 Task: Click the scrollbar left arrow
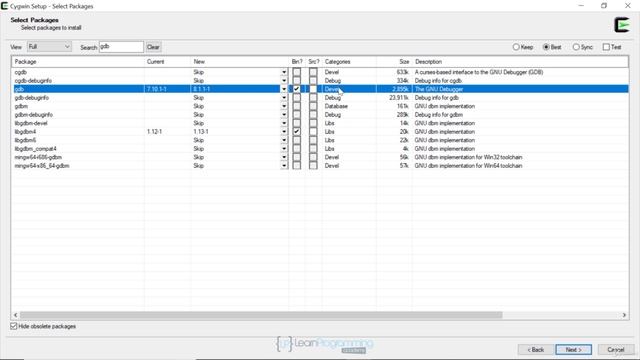click(x=16, y=315)
